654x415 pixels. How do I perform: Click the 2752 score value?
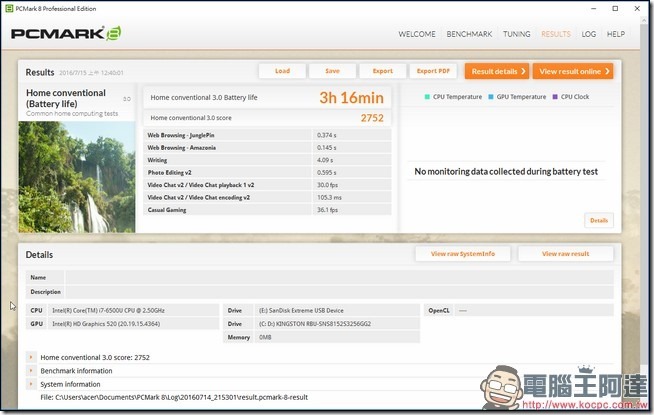[x=372, y=118]
